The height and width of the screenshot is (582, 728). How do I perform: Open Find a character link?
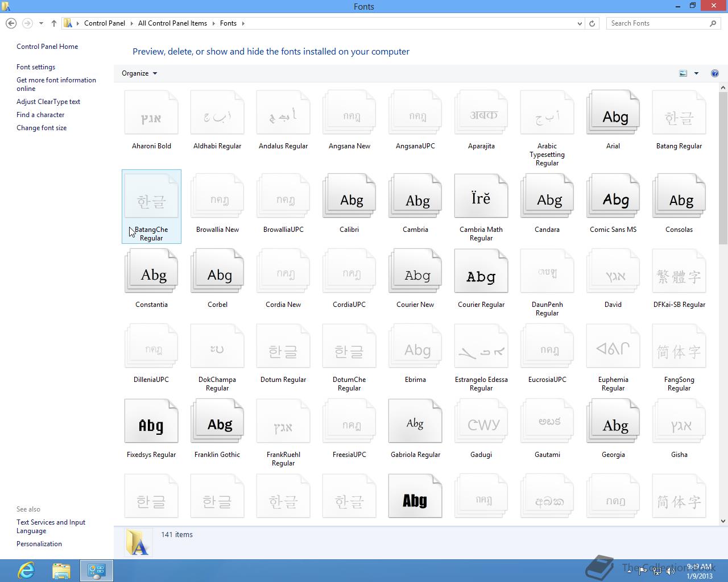pos(40,115)
